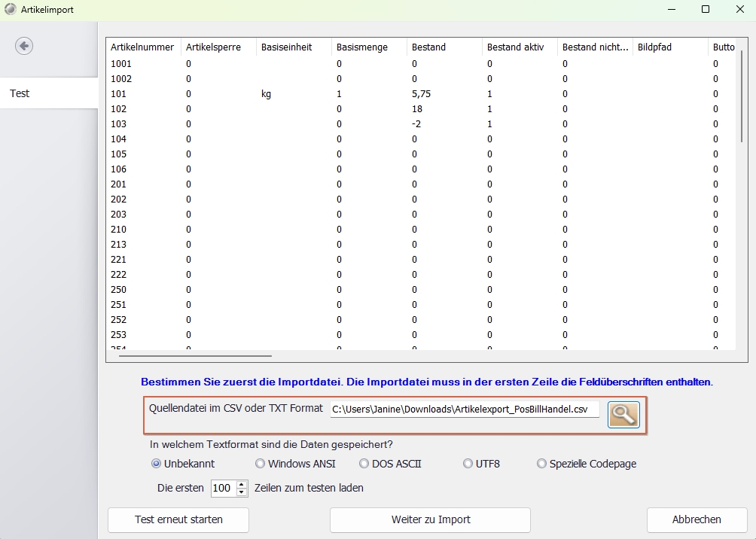
Task: Proceed with Weiter zu Import button
Action: 430,519
